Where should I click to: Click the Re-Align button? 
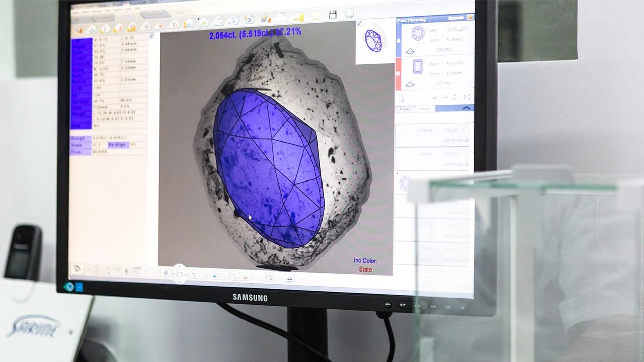pos(119,145)
